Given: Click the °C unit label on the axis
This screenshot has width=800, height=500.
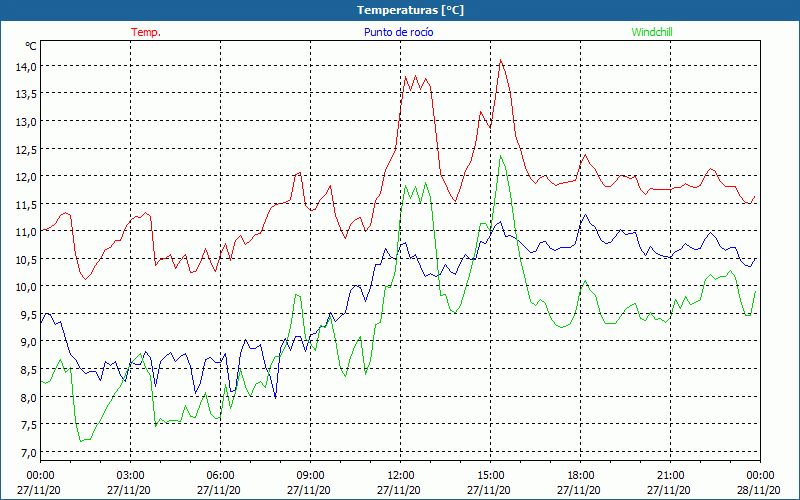Looking at the screenshot, I should [31, 46].
